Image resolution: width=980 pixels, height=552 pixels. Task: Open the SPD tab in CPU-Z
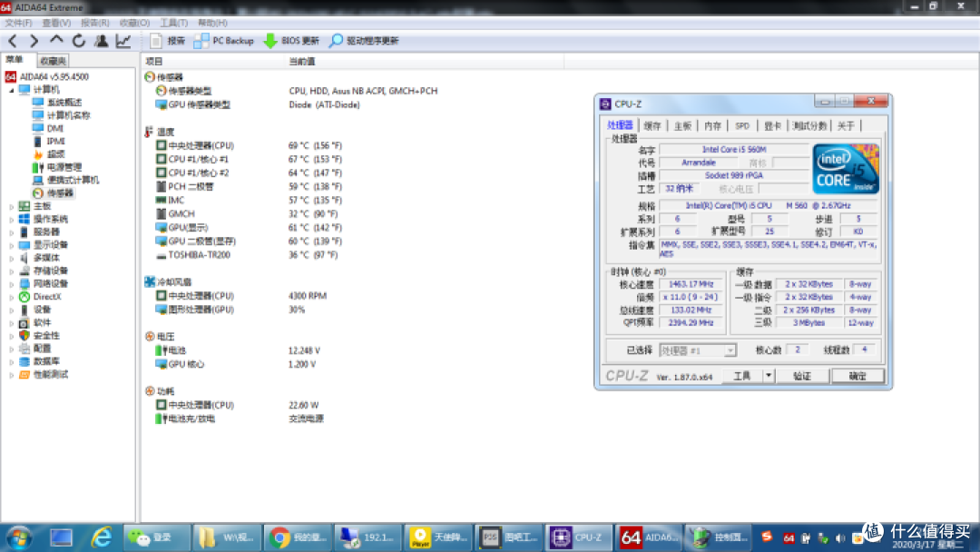[742, 125]
